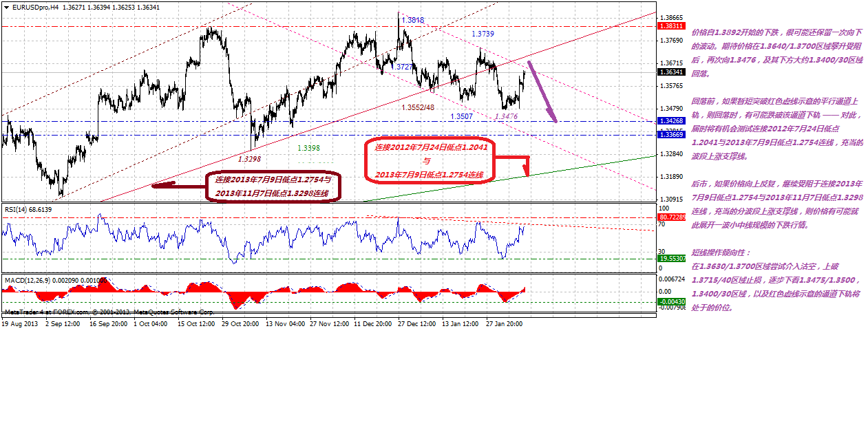Click the 1.36715 price axis value
The image size is (868, 430).
coord(670,63)
